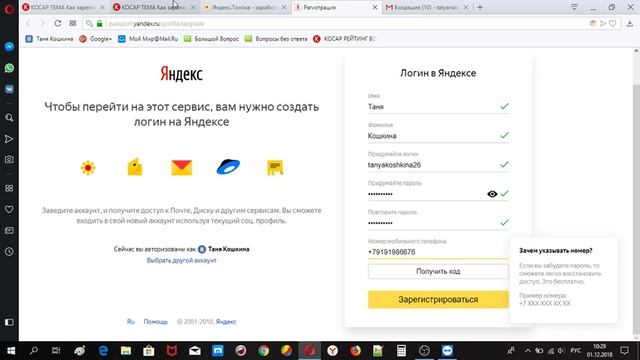Open downloads icon in address bar row
Screen dimensions: 640x360
pos(630,24)
